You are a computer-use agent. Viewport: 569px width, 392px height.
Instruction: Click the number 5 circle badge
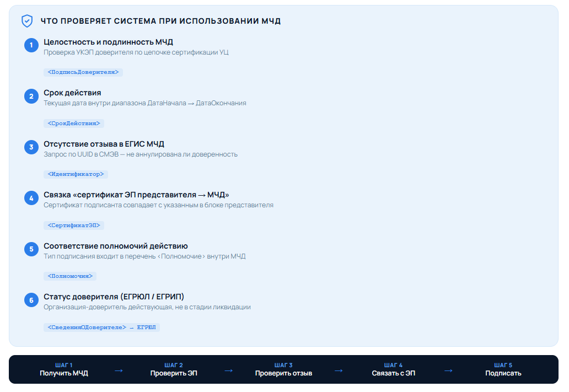point(31,249)
